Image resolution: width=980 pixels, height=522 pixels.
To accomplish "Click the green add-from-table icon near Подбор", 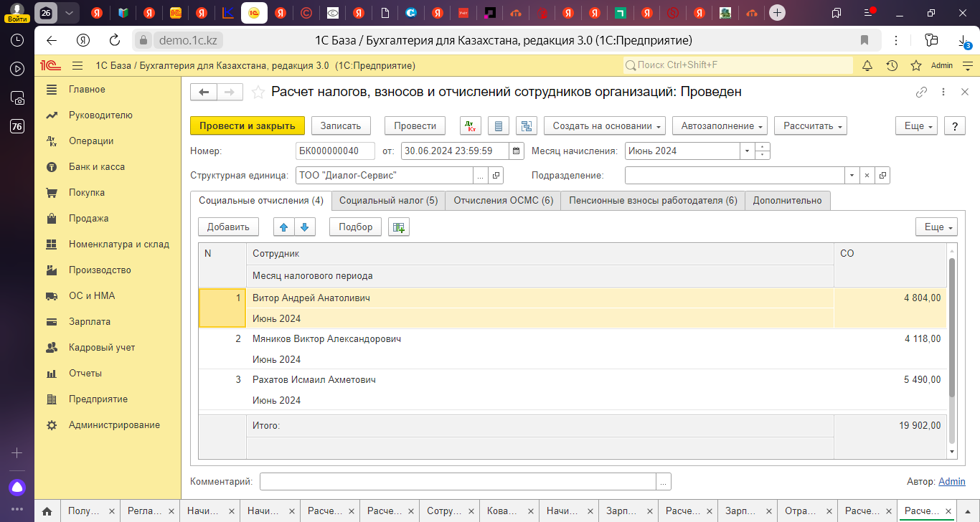I will pyautogui.click(x=398, y=227).
